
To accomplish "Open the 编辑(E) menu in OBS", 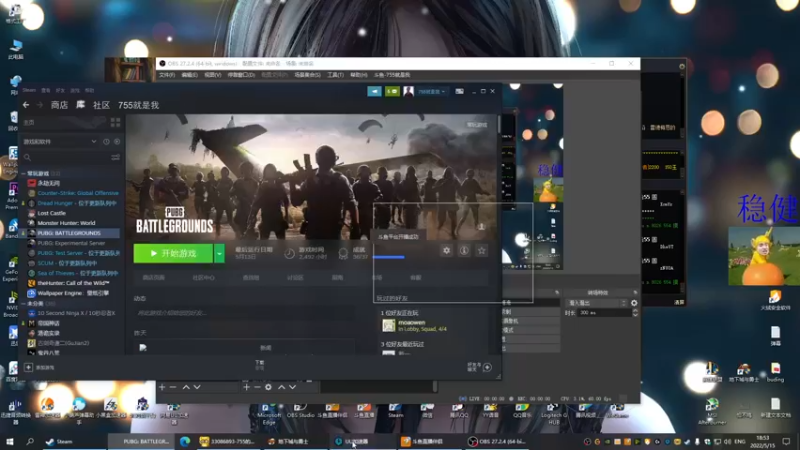I will coord(189,75).
